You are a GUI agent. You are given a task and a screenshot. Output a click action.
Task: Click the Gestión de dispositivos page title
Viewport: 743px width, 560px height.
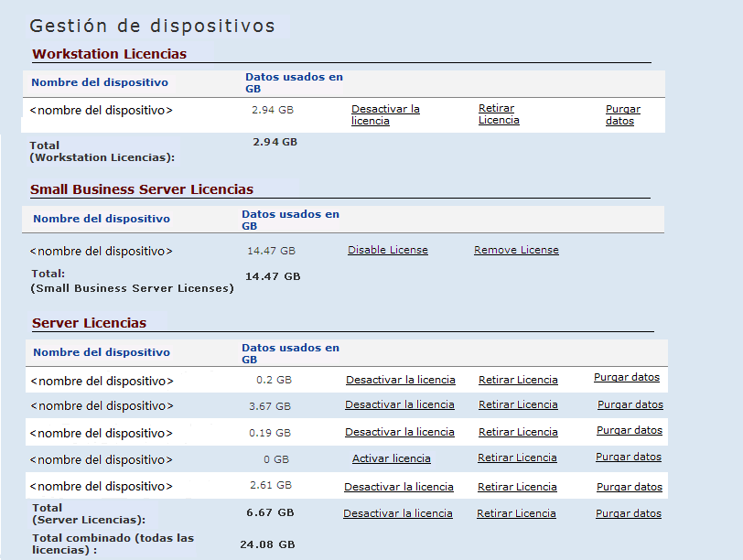152,26
